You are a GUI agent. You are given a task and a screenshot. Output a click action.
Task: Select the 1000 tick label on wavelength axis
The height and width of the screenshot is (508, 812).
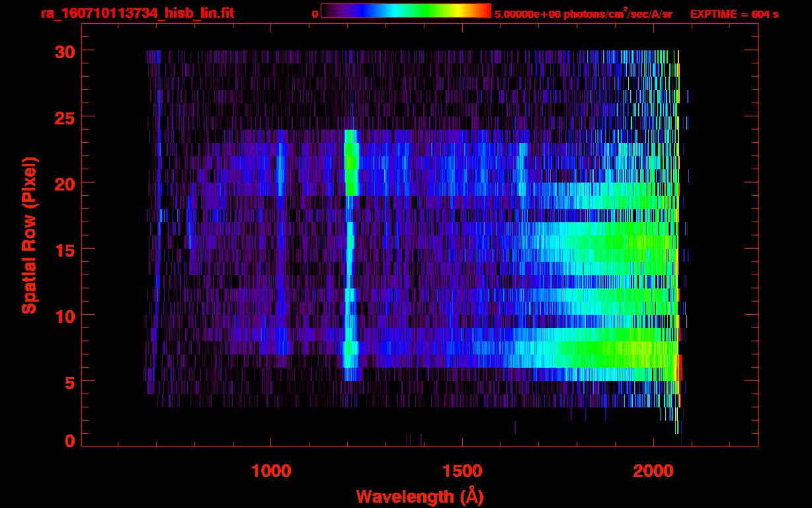coord(270,470)
